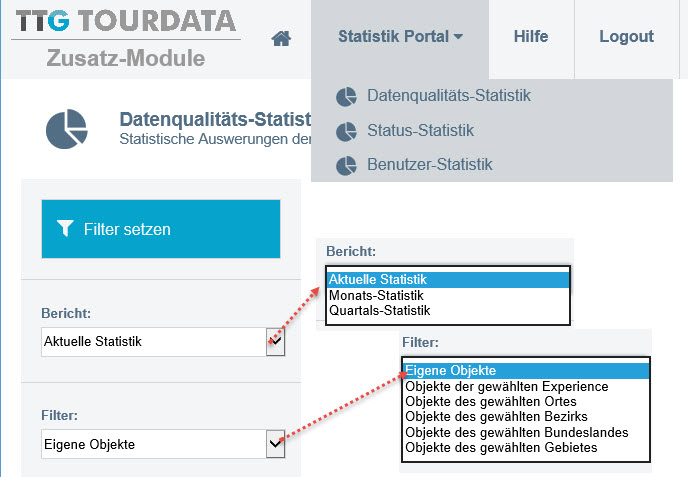Click the home icon in navigation bar
This screenshot has width=688, height=477.
point(281,38)
